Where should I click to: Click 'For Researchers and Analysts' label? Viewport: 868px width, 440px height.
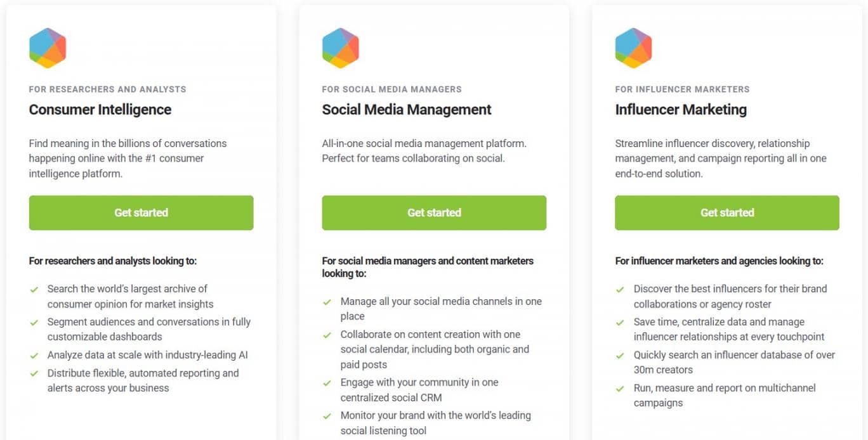[108, 89]
